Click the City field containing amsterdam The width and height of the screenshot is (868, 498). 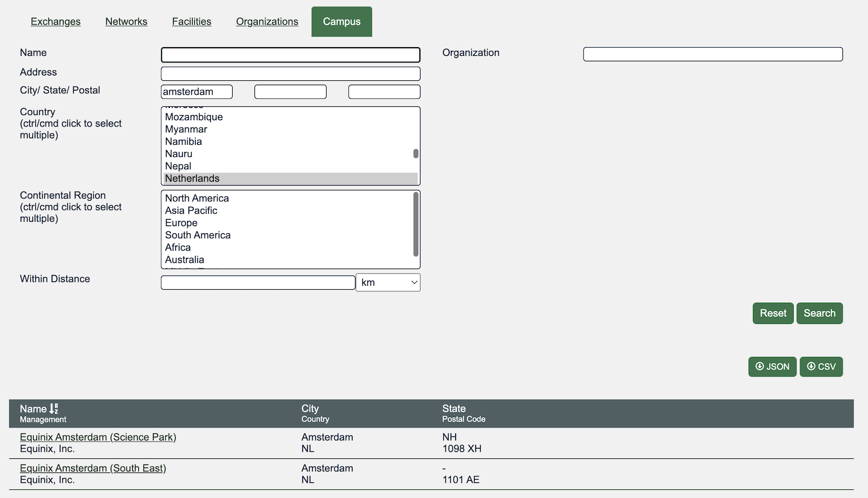pos(197,92)
